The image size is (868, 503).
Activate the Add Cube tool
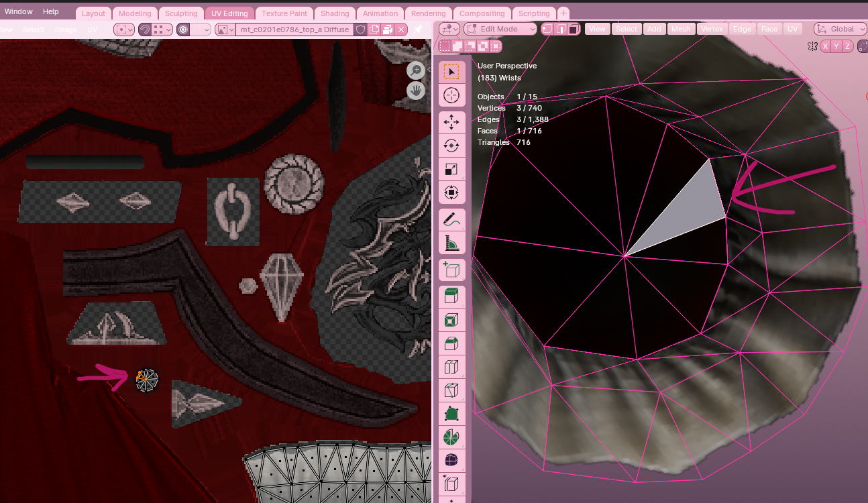tap(451, 270)
